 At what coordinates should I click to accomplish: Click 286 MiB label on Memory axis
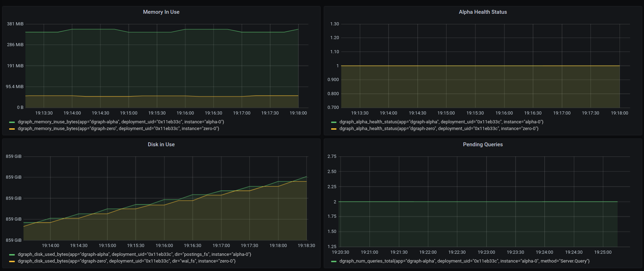pyautogui.click(x=15, y=45)
